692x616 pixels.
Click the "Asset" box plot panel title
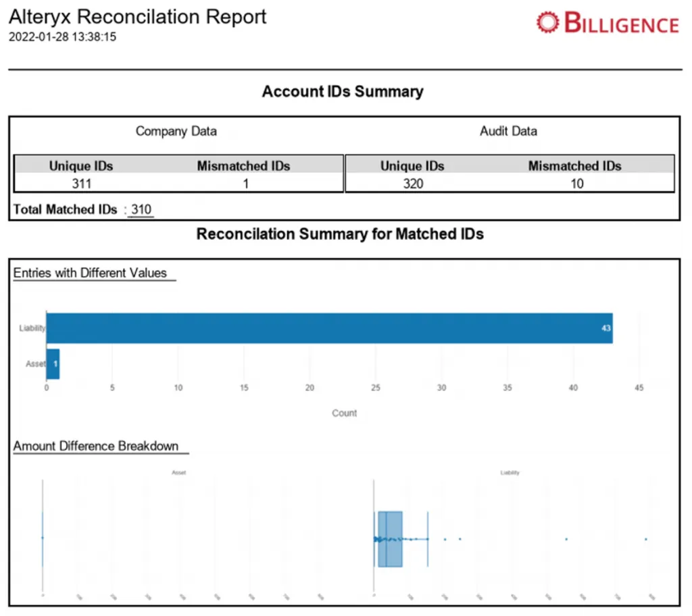(178, 473)
